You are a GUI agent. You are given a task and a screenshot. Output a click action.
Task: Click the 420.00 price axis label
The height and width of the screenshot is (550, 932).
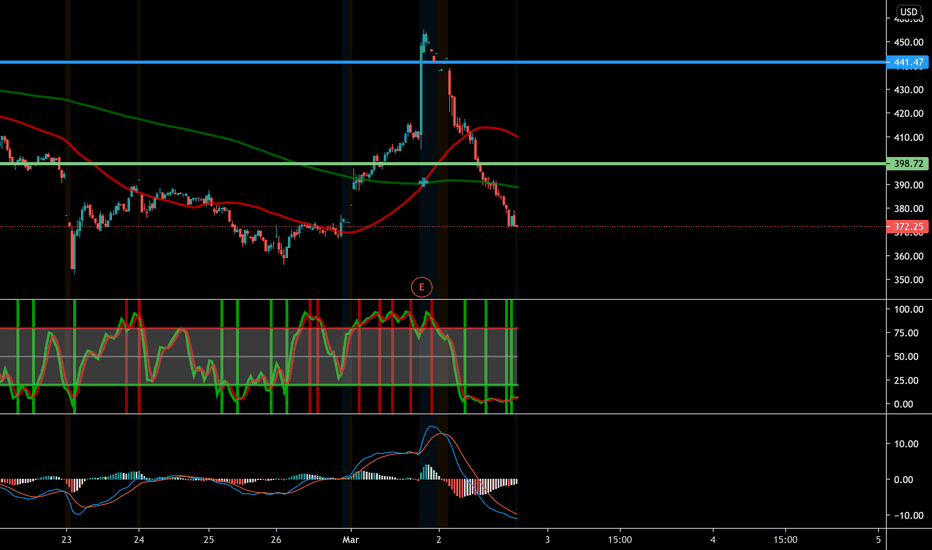[x=909, y=114]
